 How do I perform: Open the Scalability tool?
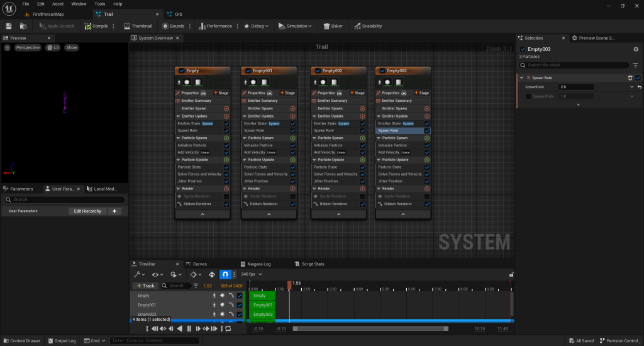pos(368,26)
